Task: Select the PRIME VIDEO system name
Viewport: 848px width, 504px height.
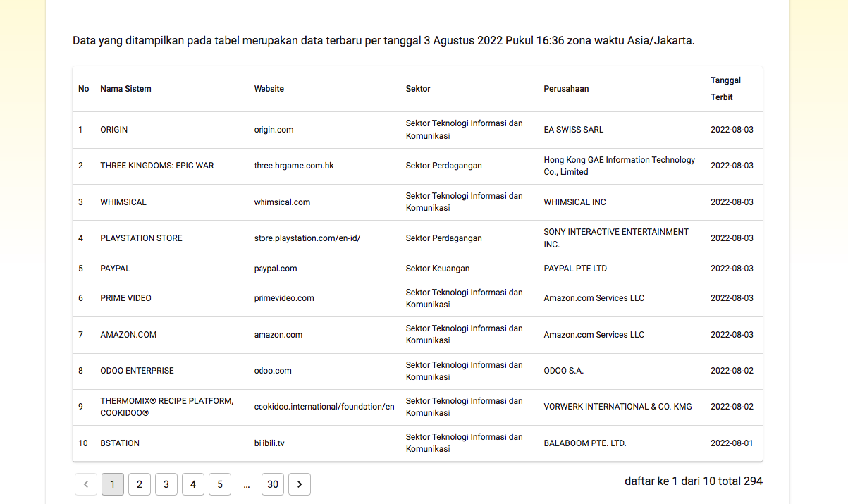Action: pyautogui.click(x=125, y=298)
